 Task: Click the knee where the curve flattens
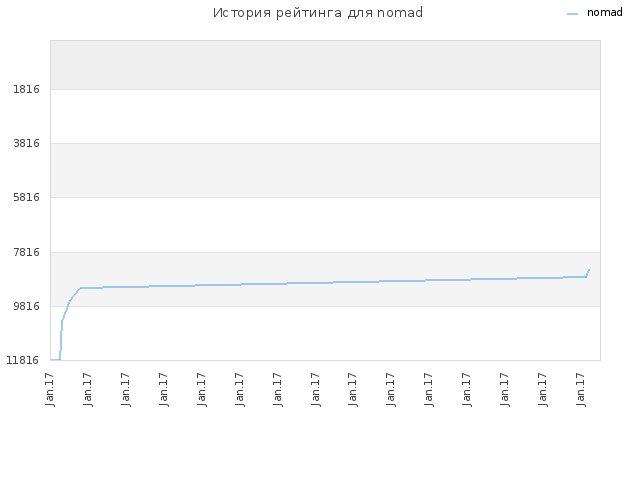tap(80, 288)
